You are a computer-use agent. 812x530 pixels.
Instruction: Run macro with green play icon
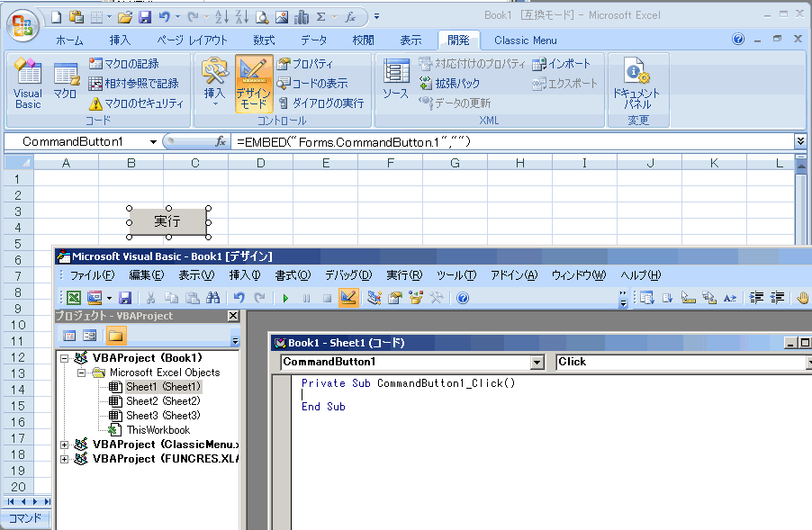click(x=285, y=298)
